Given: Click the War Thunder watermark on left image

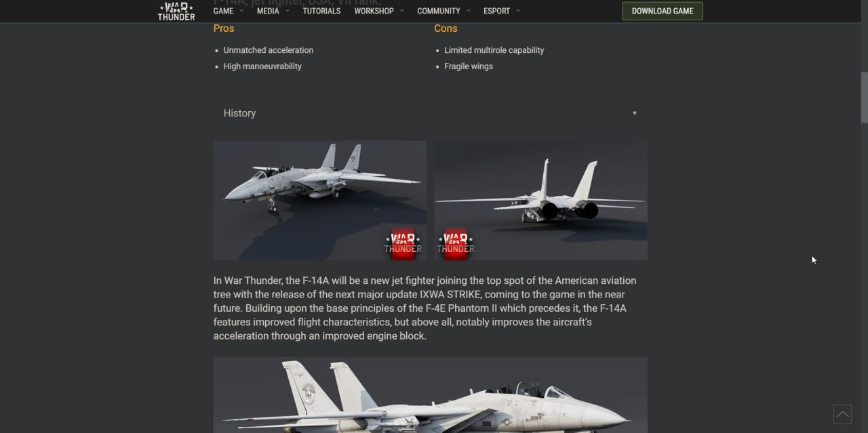Looking at the screenshot, I should 403,243.
